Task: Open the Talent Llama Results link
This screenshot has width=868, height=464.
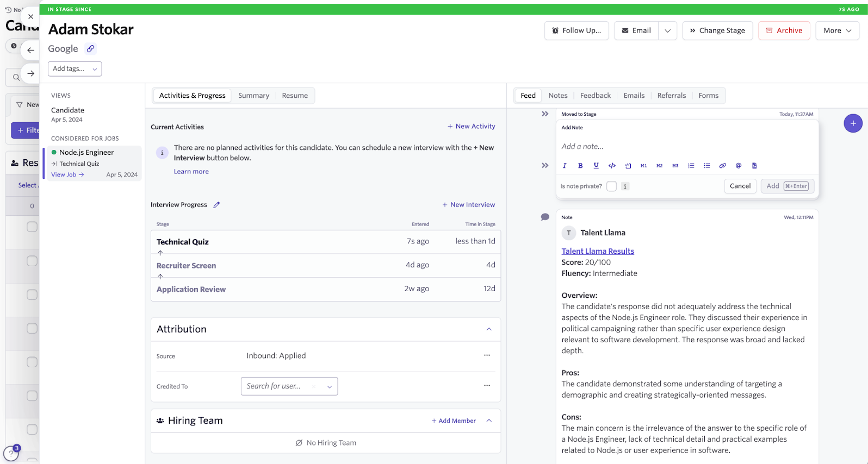Action: coord(598,251)
